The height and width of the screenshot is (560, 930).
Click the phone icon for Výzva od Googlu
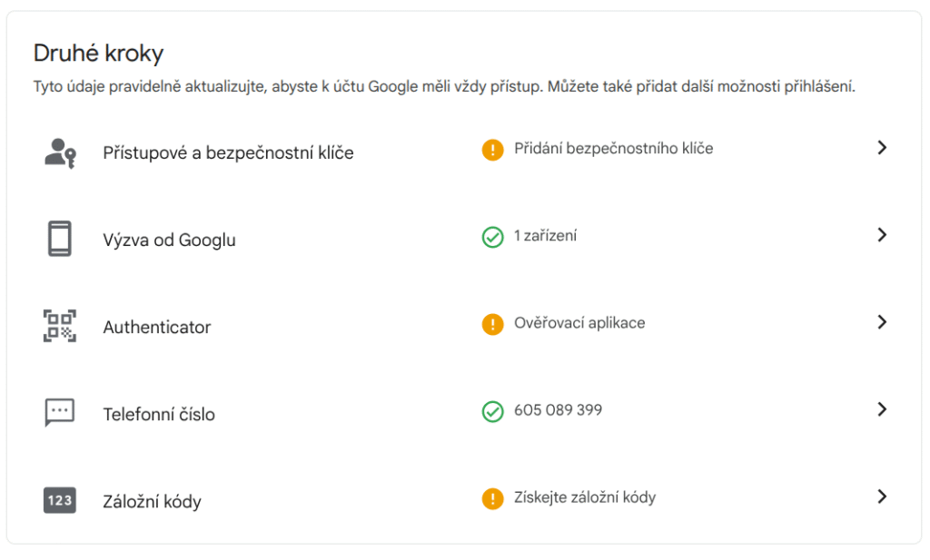(x=59, y=239)
